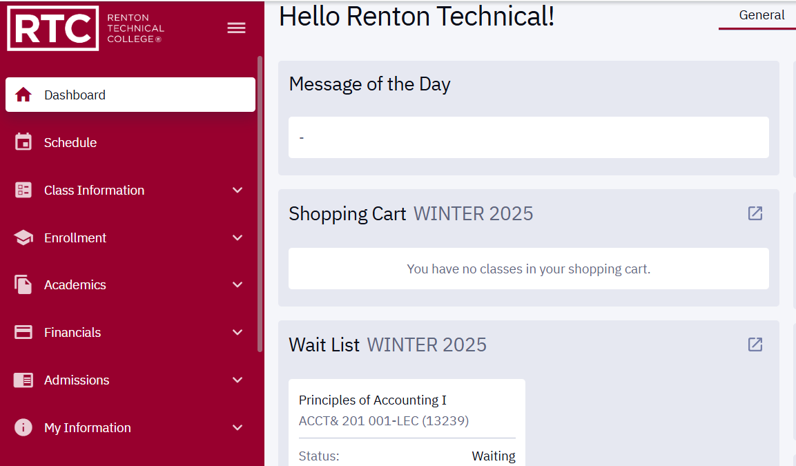
Task: Click WINTER 2025 term next to Shopping Cart
Action: (x=473, y=214)
